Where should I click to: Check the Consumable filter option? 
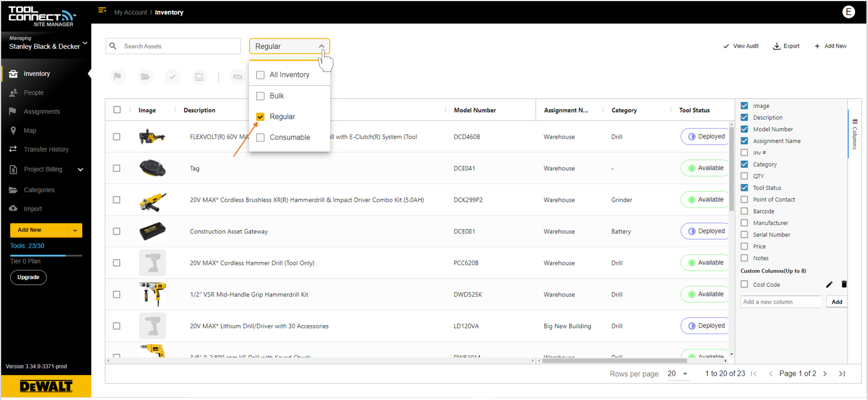(x=260, y=137)
